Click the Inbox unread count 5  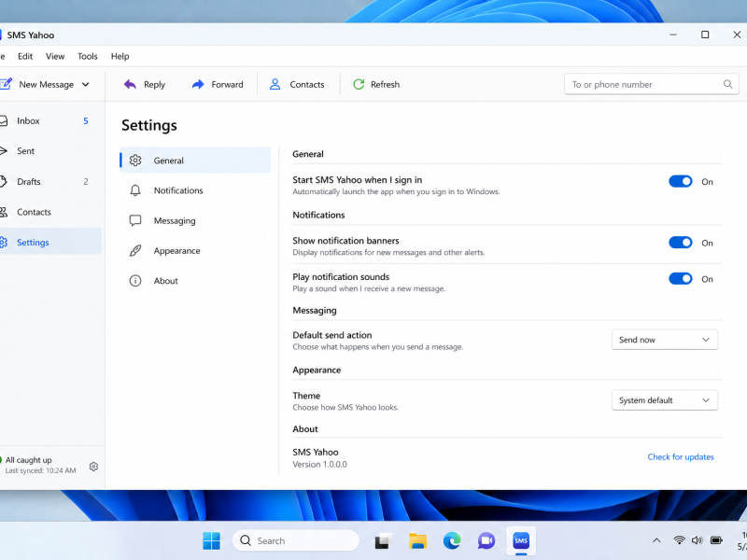pyautogui.click(x=86, y=121)
